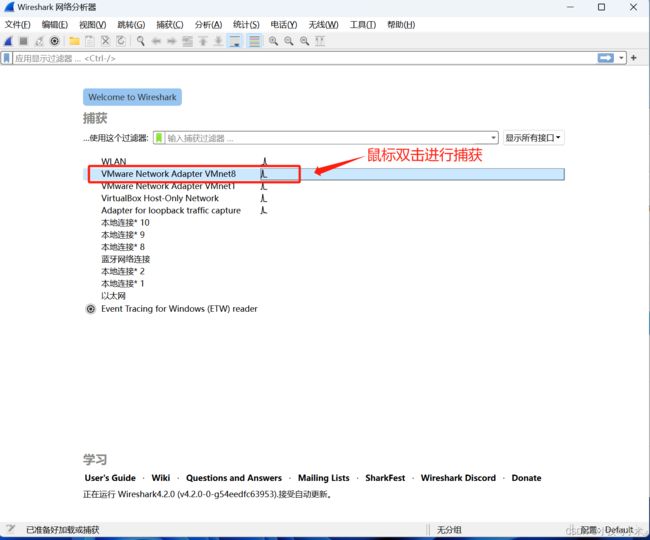Open the 工具(T) menu

point(363,25)
